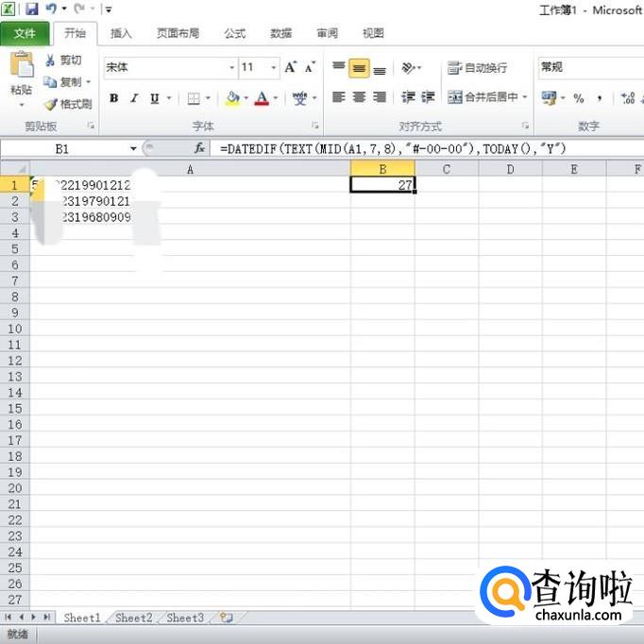The width and height of the screenshot is (644, 644).
Task: Apply comma thousands separator style
Action: click(x=600, y=98)
